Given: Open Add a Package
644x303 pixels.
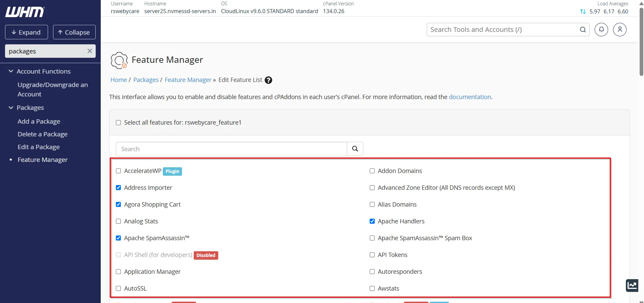Looking at the screenshot, I should pos(39,121).
